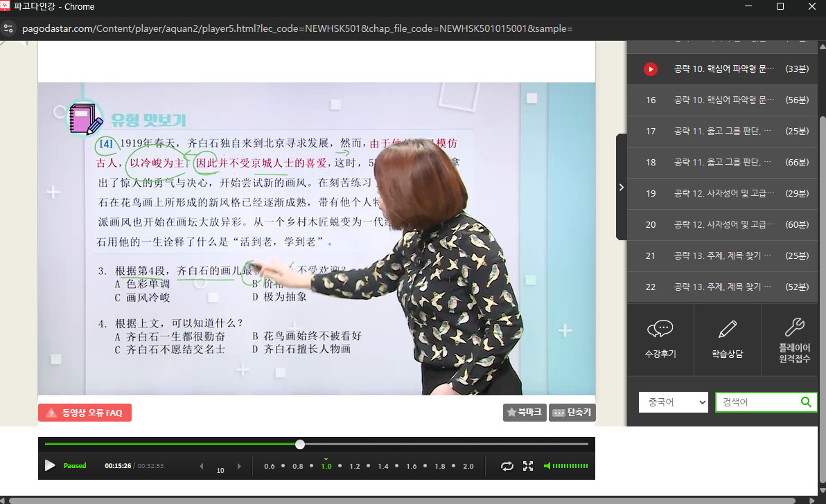
Task: Select lecture 20 공략 12 (60분)
Action: [x=722, y=224]
